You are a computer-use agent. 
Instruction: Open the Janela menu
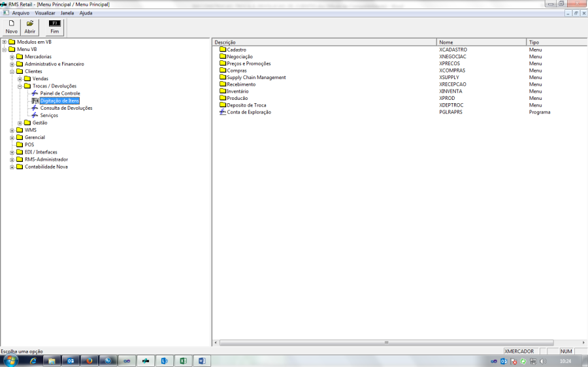67,13
